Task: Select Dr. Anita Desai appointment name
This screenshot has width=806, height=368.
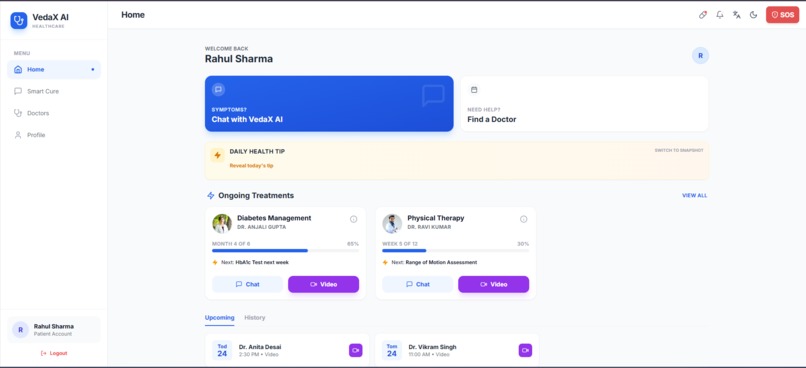Action: coord(260,347)
